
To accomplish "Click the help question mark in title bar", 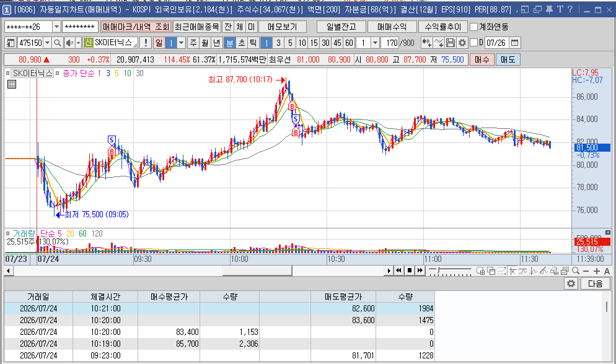I will (570, 9).
